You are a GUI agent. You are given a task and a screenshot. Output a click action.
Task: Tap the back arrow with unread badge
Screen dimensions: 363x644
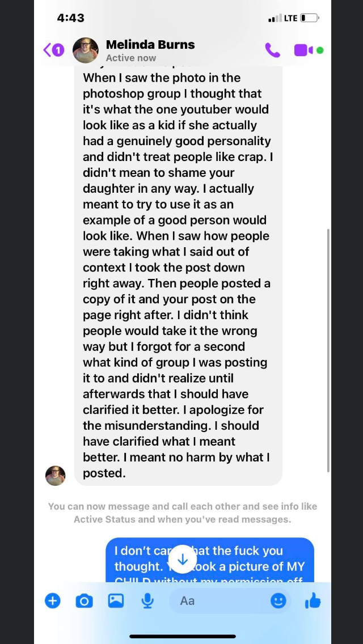(54, 50)
